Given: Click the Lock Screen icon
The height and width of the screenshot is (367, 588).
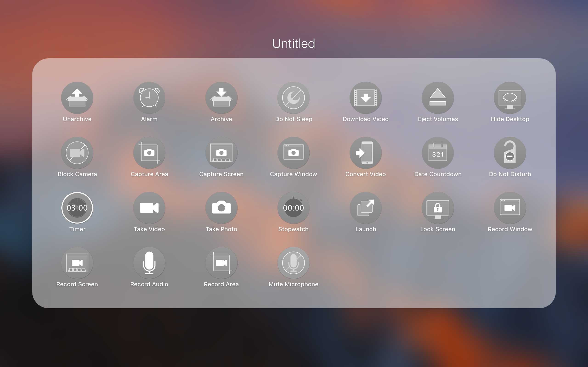Looking at the screenshot, I should (438, 208).
